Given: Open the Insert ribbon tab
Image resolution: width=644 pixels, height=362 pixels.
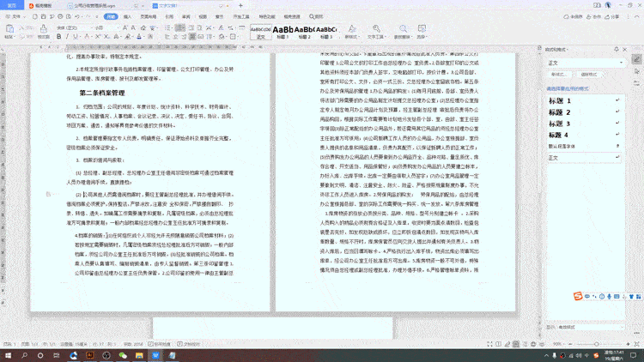Looking at the screenshot, I should (x=128, y=17).
